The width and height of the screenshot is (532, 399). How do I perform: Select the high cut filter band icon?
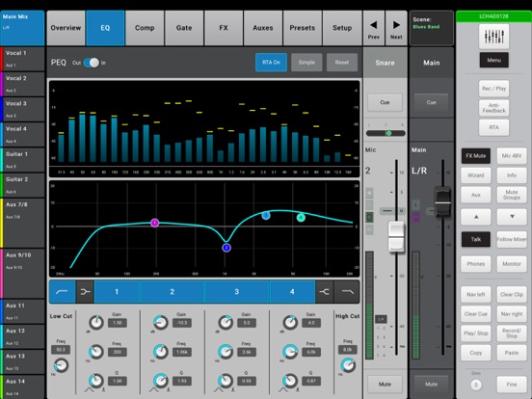[x=347, y=291]
